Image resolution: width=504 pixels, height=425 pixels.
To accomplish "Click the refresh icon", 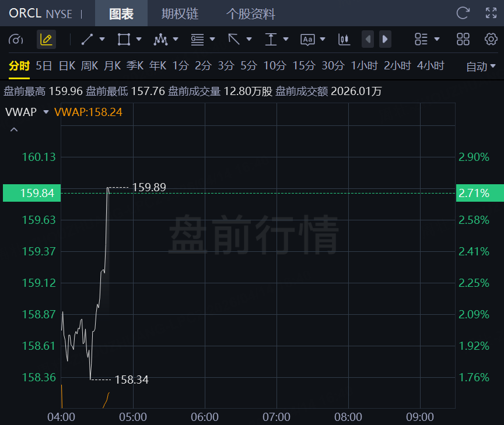I will [463, 13].
